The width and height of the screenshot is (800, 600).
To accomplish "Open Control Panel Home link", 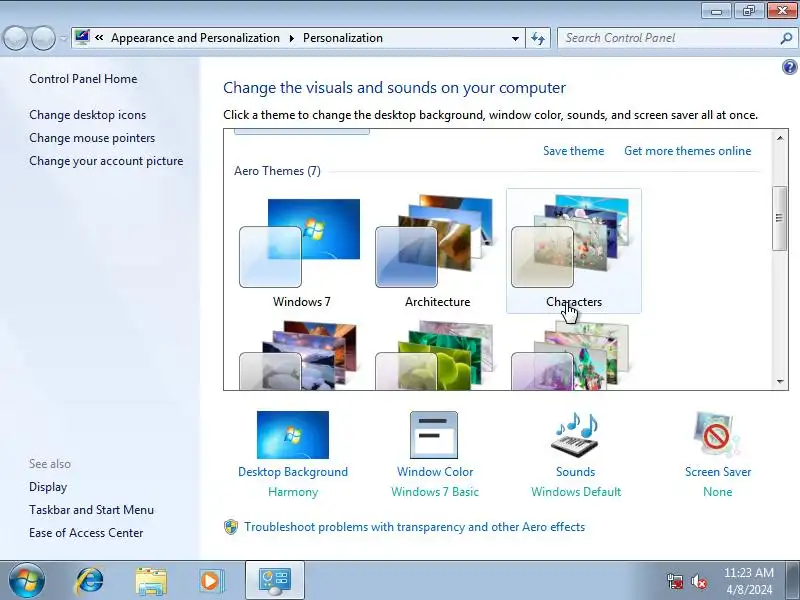I will (x=83, y=79).
